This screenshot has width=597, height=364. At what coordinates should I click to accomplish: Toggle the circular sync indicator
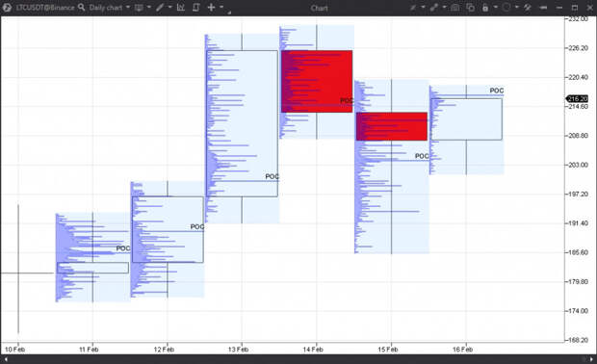pos(506,8)
